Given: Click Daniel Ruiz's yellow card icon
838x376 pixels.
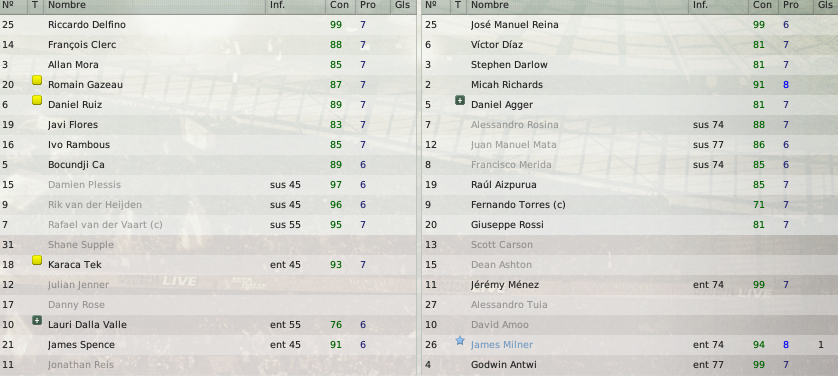Looking at the screenshot, I should [x=36, y=100].
